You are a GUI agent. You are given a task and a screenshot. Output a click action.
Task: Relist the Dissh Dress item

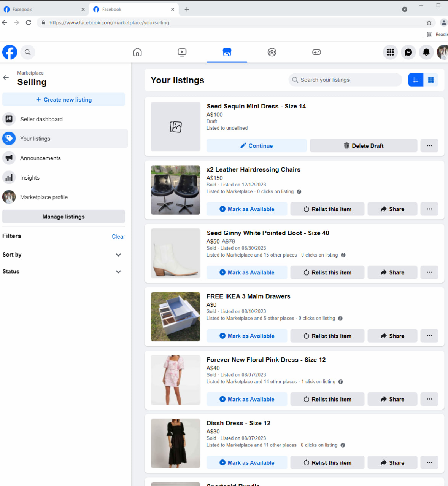tap(327, 462)
